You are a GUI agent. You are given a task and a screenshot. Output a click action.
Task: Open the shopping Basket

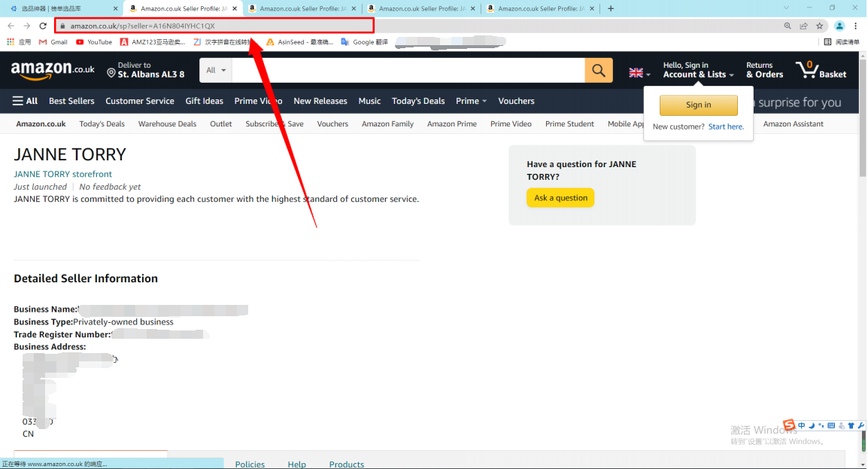pos(821,70)
